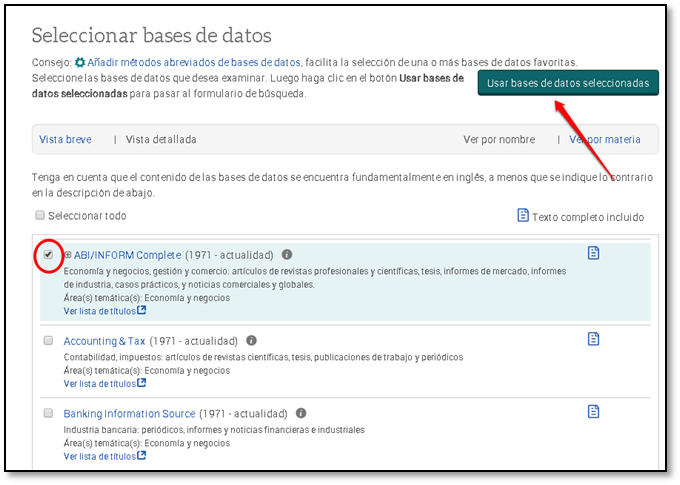Viewport: 680px width, 485px height.
Task: Click Área(s) temática(s) line under Banking Information Source
Action: pos(147,442)
